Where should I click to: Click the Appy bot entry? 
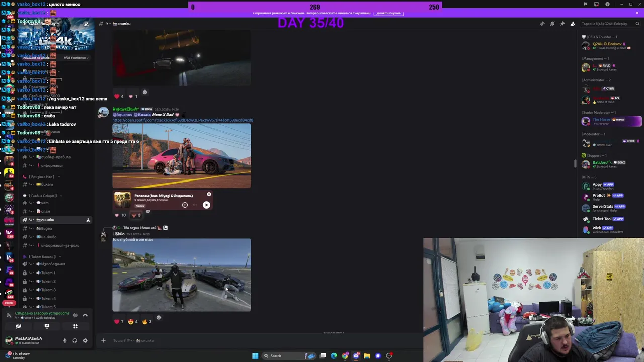click(x=610, y=186)
